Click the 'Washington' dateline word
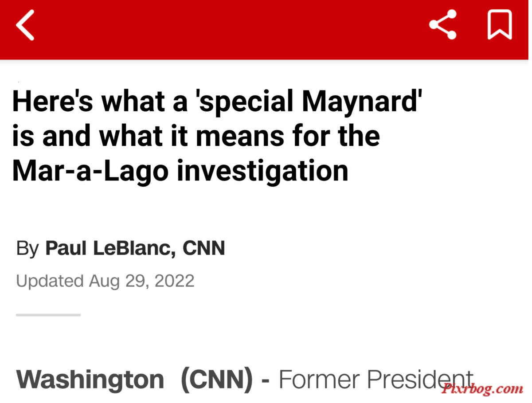The height and width of the screenshot is (403, 532). [x=90, y=380]
